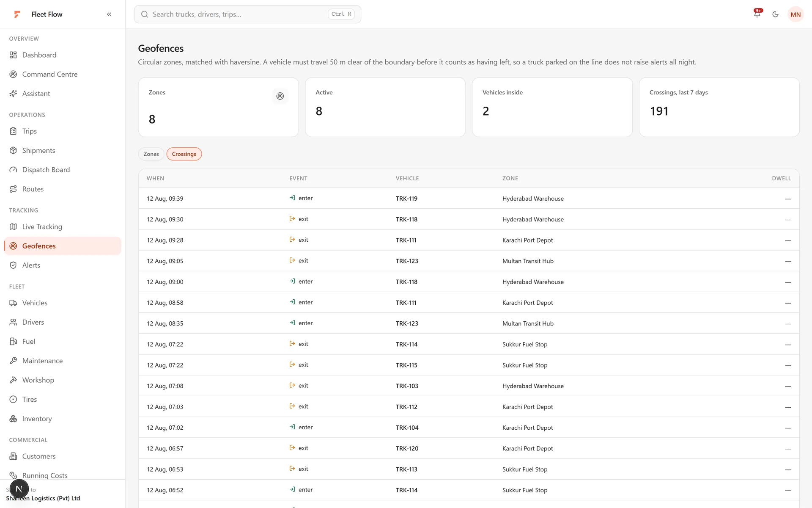Open the Alerts section
The width and height of the screenshot is (812, 508).
pyautogui.click(x=31, y=265)
